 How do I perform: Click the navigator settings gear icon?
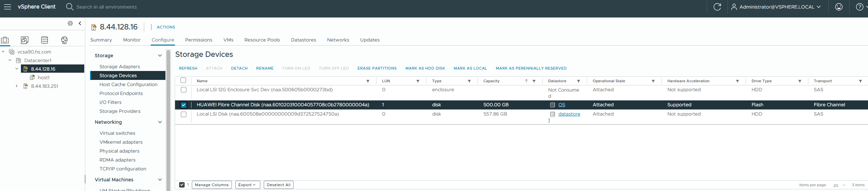[70, 23]
